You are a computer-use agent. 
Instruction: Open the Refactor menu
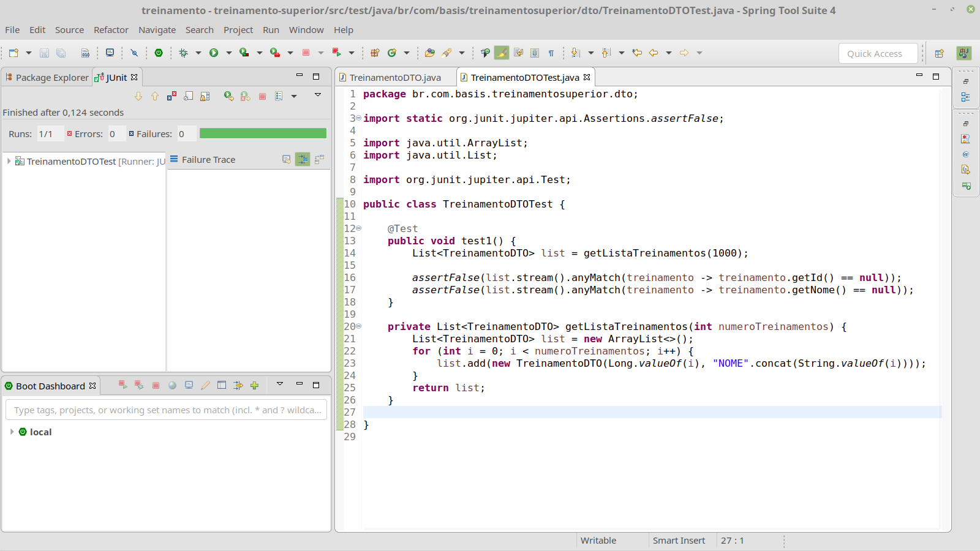pos(111,30)
